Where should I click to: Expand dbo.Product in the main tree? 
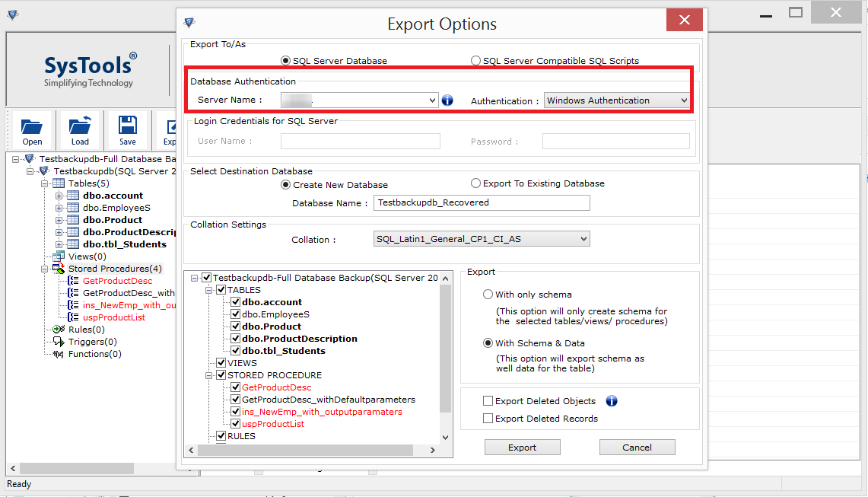tap(59, 220)
